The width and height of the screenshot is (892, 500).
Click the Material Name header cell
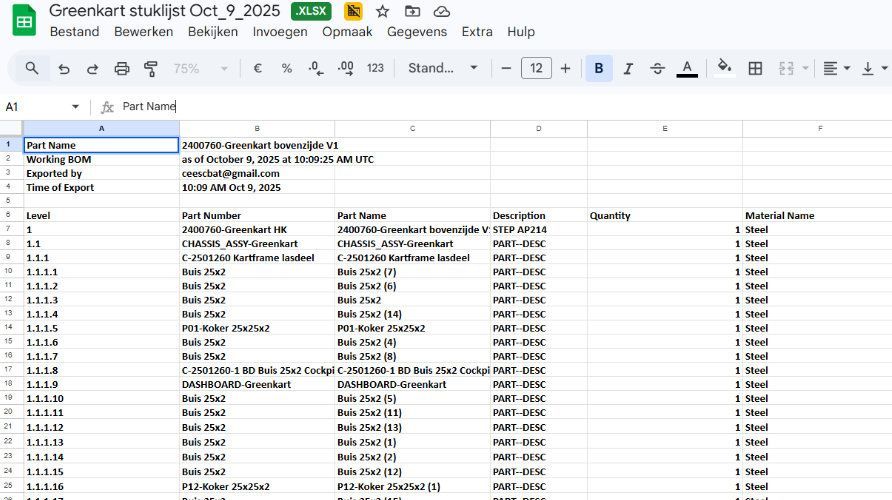pos(817,216)
